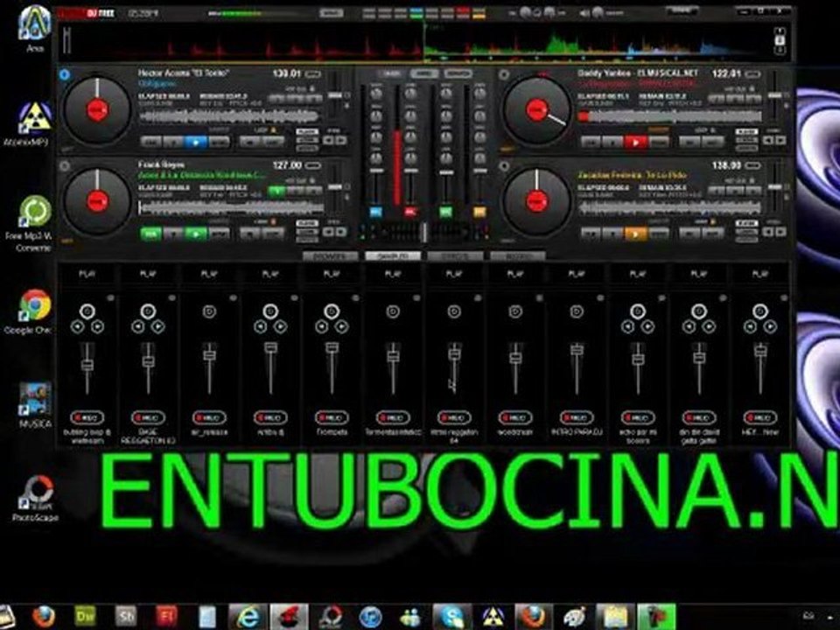
Task: Open options button on the Trompeta sampler slot
Action: click(x=355, y=297)
